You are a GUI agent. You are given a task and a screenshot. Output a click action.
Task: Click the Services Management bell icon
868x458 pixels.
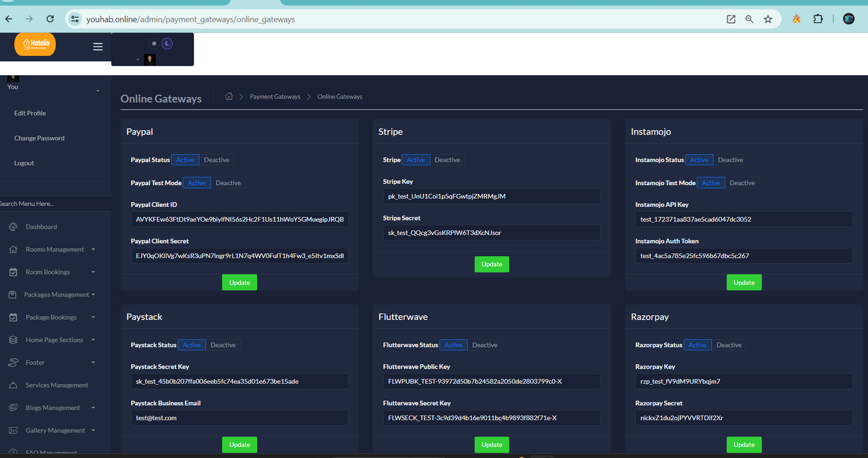point(13,385)
